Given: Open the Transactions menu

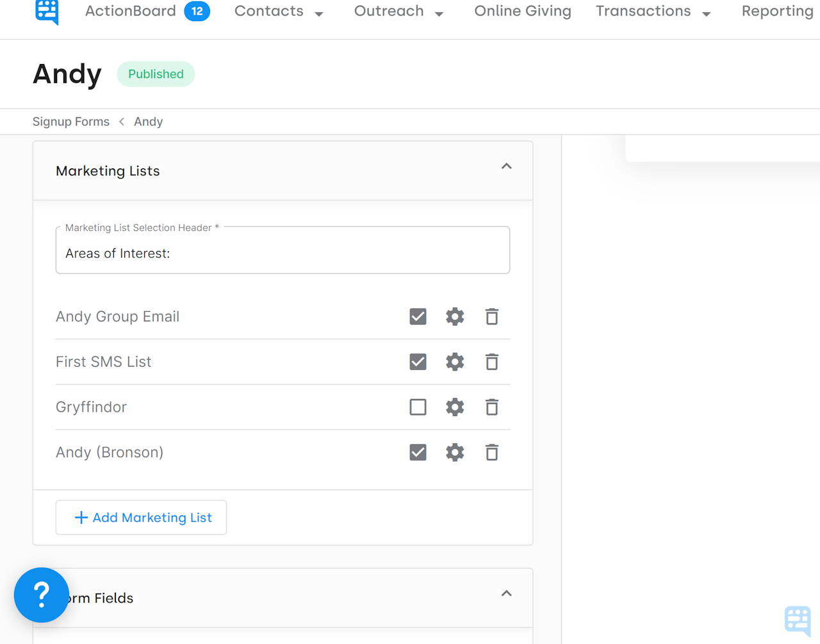Looking at the screenshot, I should pos(653,11).
